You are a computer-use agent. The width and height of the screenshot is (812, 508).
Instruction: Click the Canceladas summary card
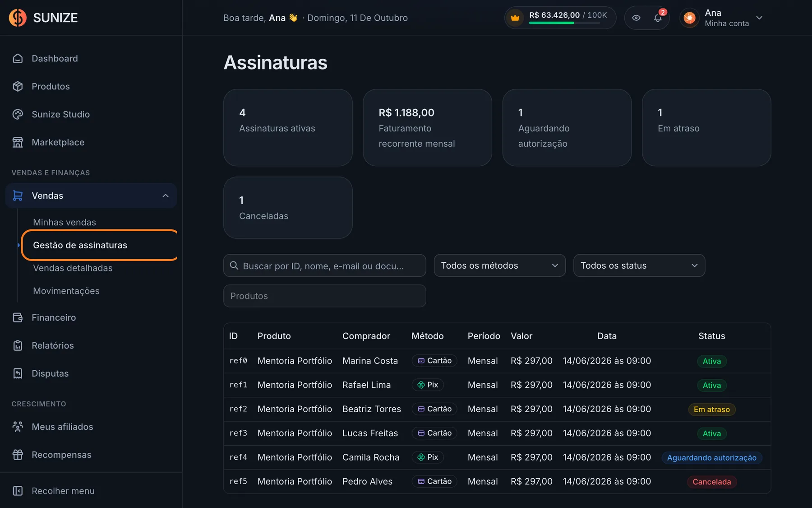288,207
